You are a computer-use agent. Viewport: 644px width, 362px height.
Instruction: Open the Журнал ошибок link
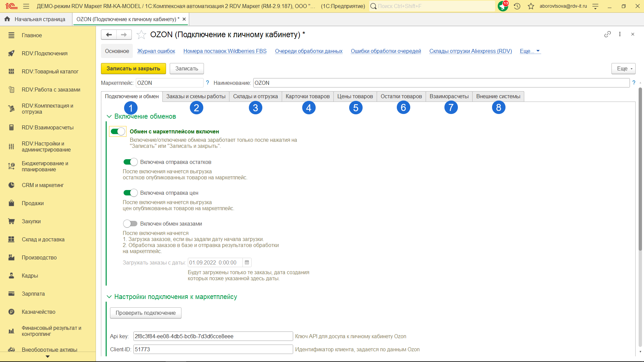(156, 51)
